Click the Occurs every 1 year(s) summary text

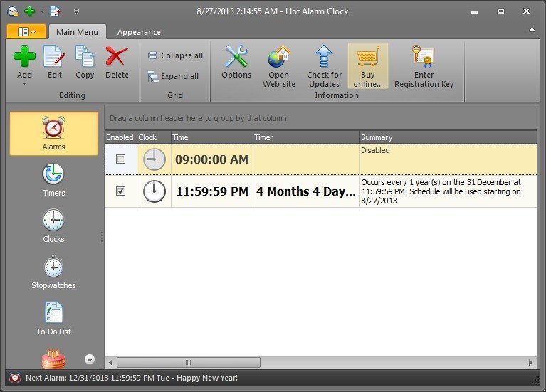point(441,191)
